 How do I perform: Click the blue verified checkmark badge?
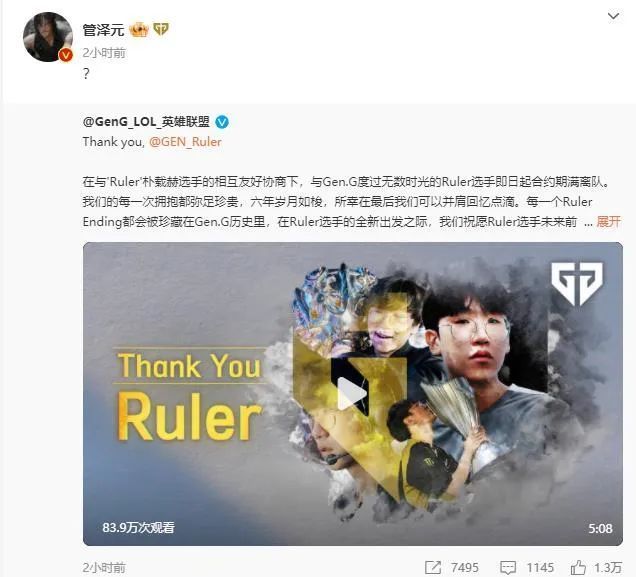222,122
